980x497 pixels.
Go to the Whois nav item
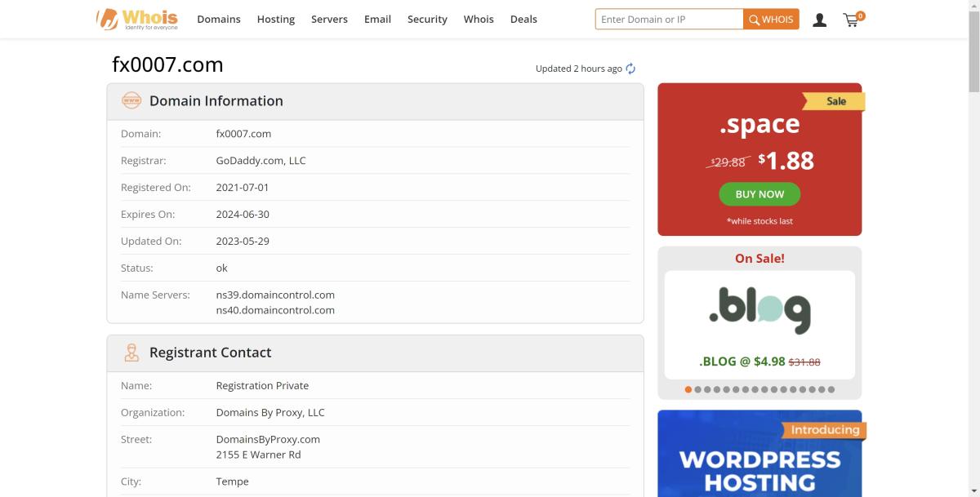(479, 20)
